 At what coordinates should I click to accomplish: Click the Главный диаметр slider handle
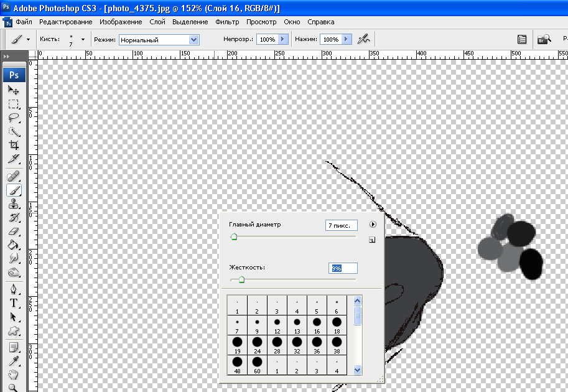coord(234,236)
